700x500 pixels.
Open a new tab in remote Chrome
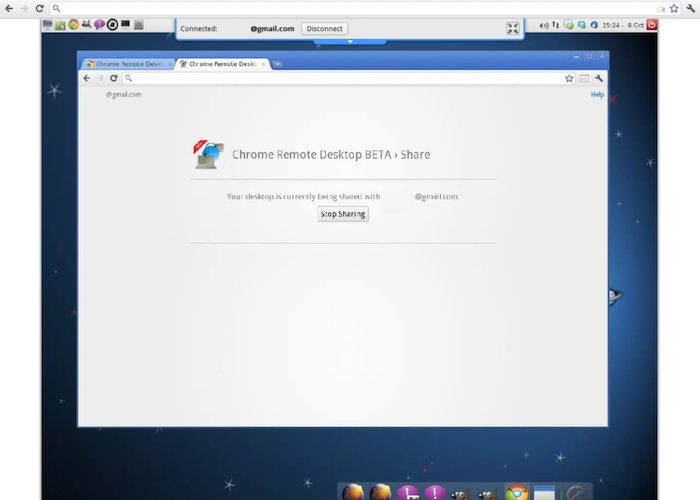pos(277,64)
